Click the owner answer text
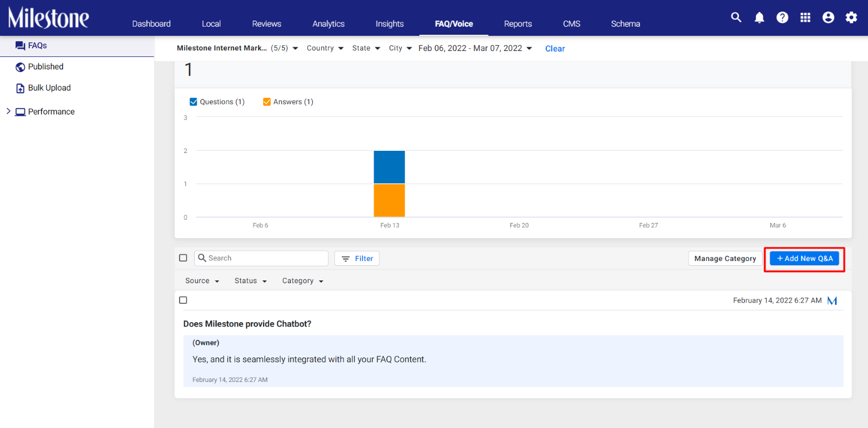Viewport: 868px width, 428px height. (x=309, y=360)
